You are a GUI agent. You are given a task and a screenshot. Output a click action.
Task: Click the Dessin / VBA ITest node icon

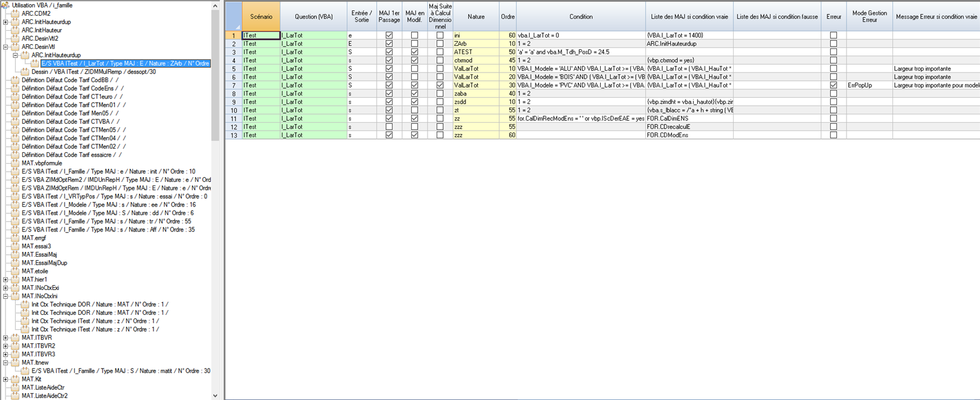click(x=25, y=71)
